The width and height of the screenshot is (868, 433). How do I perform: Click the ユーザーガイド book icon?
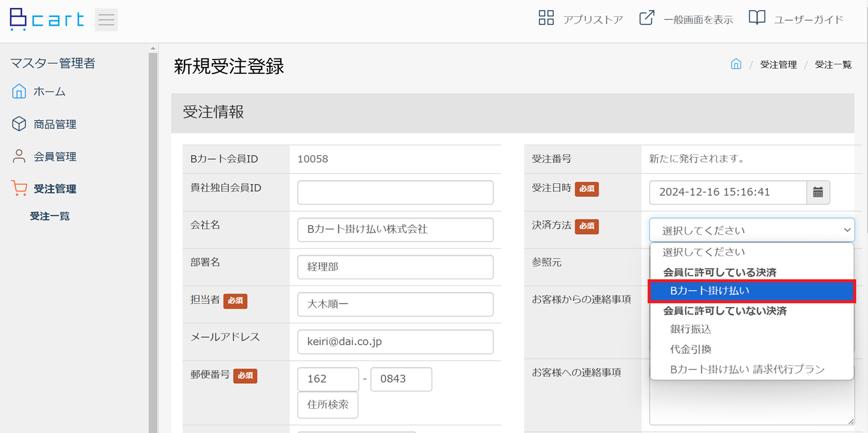(x=757, y=18)
